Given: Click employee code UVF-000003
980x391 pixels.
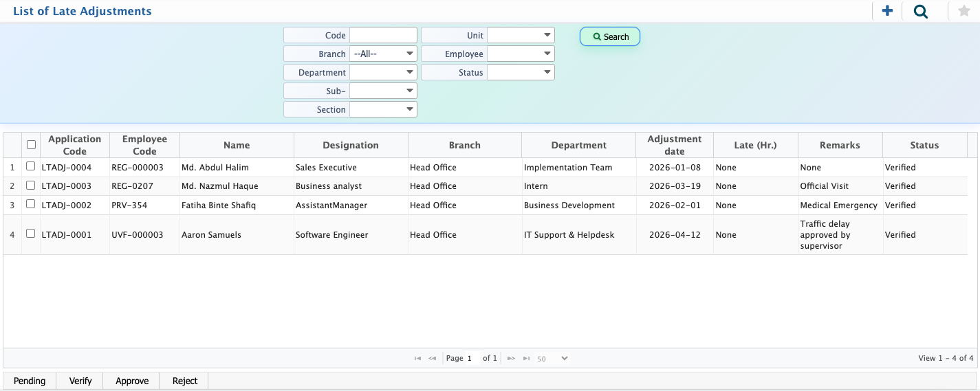Looking at the screenshot, I should (x=138, y=235).
